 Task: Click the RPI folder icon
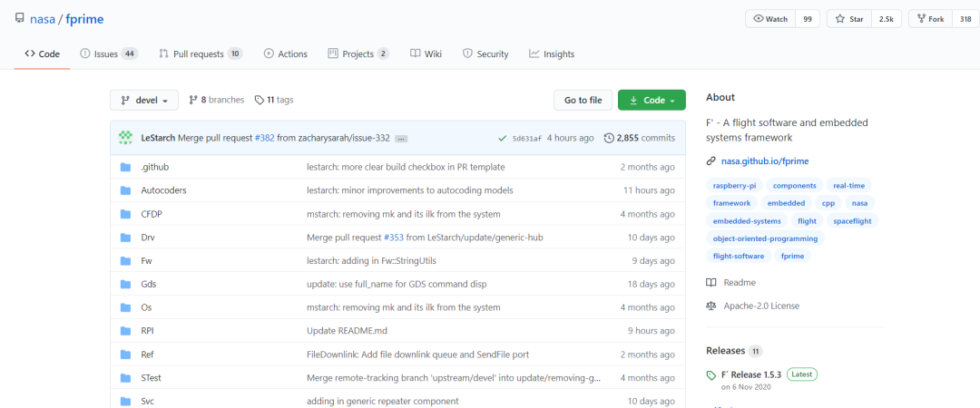[x=125, y=331]
